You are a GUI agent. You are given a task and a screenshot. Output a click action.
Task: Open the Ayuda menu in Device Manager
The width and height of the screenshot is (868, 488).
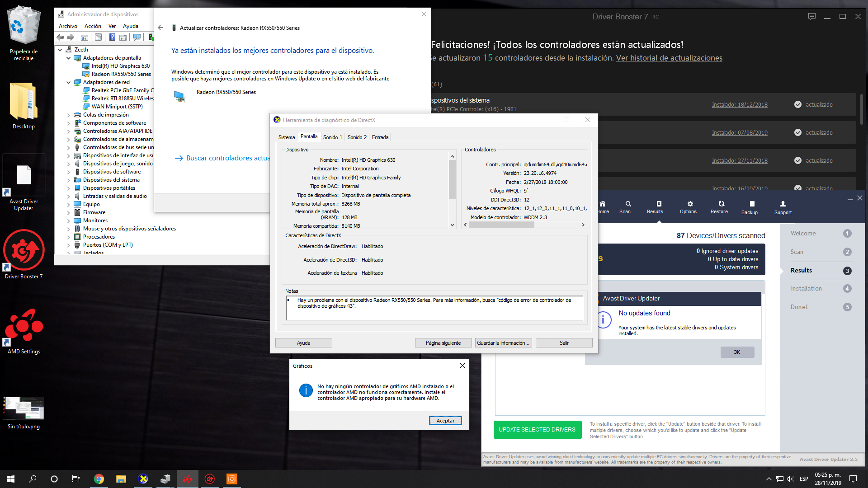tap(131, 26)
